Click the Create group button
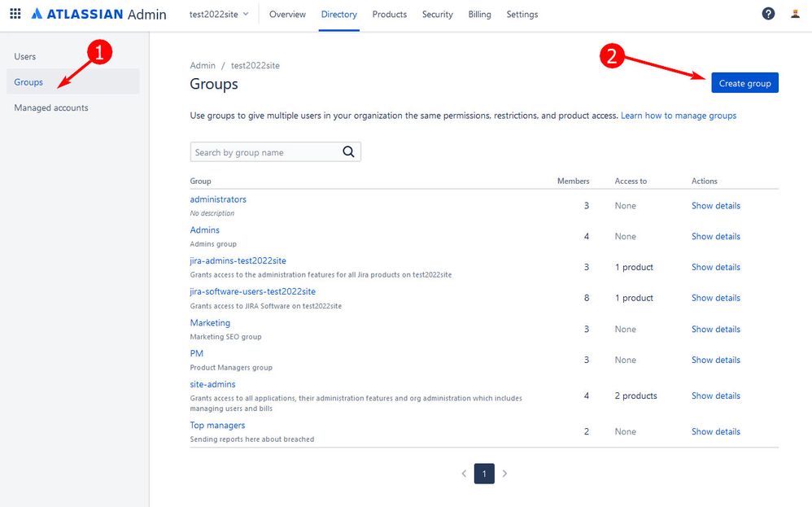 [x=744, y=83]
